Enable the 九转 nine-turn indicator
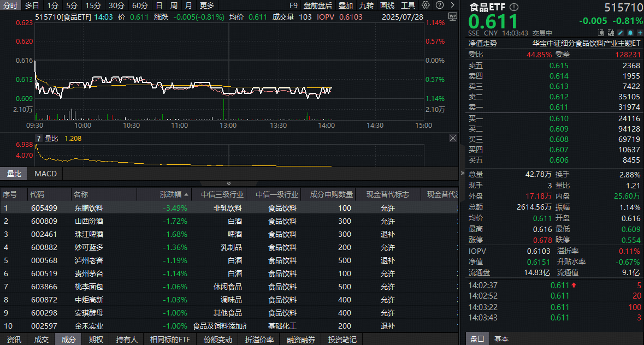This screenshot has width=644, height=345. point(367,5)
